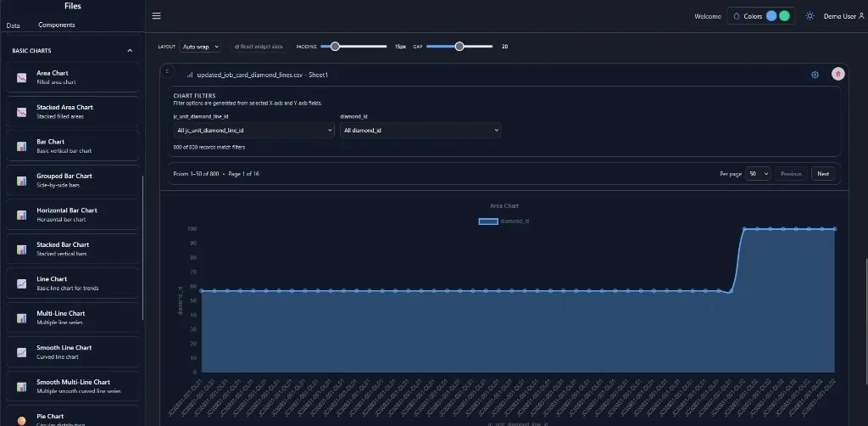Click the CHART FILTERS heading
Screen dimensions: 868x426
[x=194, y=96]
